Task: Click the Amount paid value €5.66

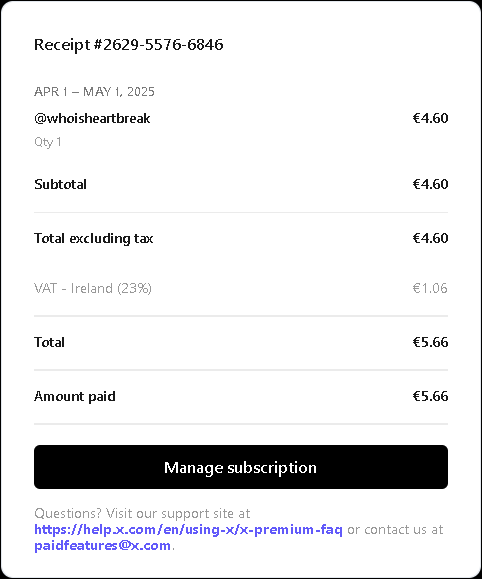Action: point(430,396)
